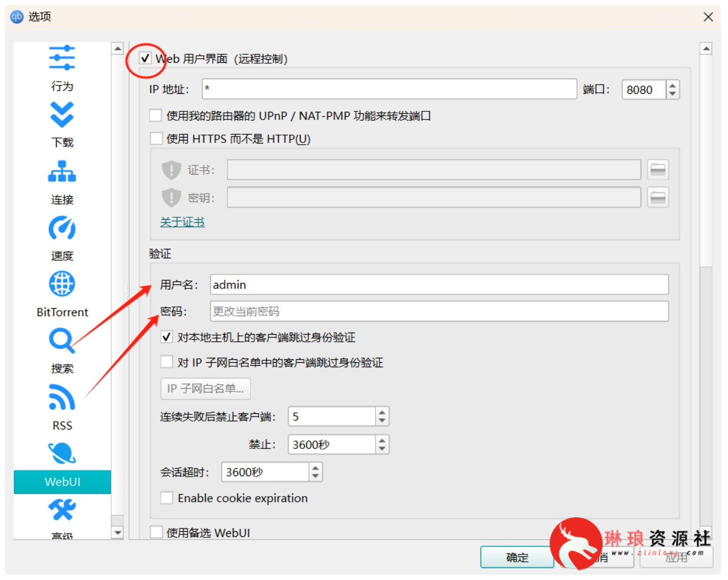Viewport: 728px width, 580px height.
Task: Click up arrow of category list scrollbar
Action: point(117,49)
